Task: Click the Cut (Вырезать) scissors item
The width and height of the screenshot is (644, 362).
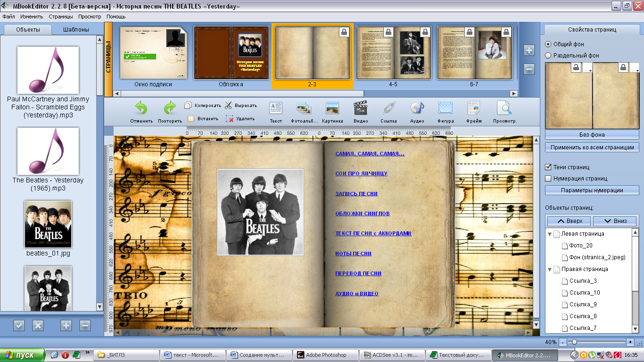Action: (240, 106)
